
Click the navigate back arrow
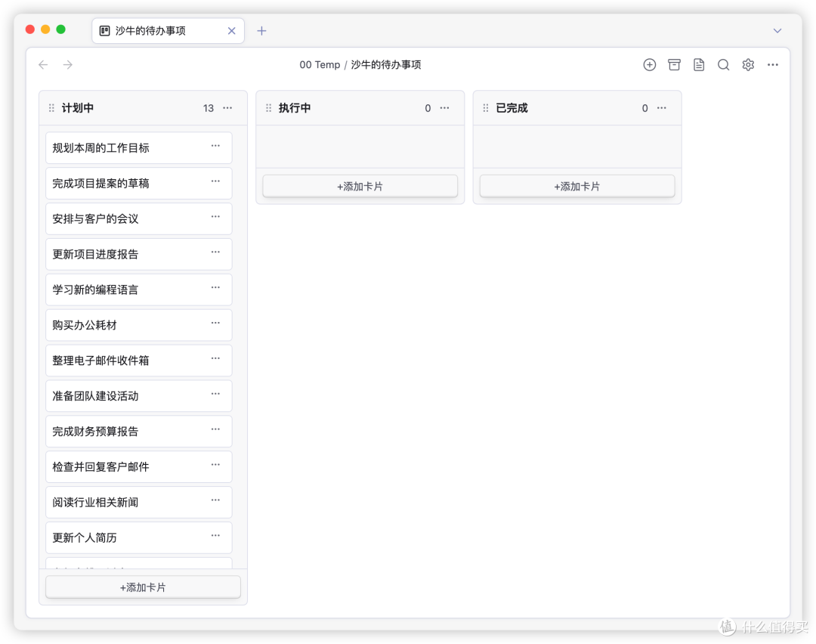43,65
